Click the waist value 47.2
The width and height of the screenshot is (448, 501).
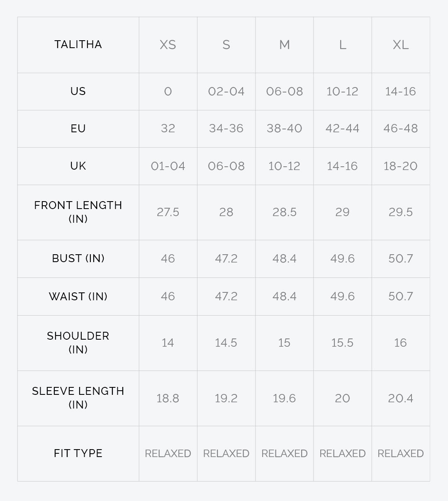click(x=226, y=297)
